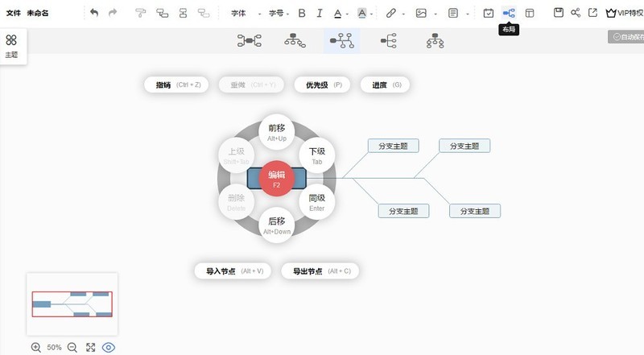Screen dimensions: 644x355
Task: Click the 重做 (Ctrl+Y) button
Action: 251,85
